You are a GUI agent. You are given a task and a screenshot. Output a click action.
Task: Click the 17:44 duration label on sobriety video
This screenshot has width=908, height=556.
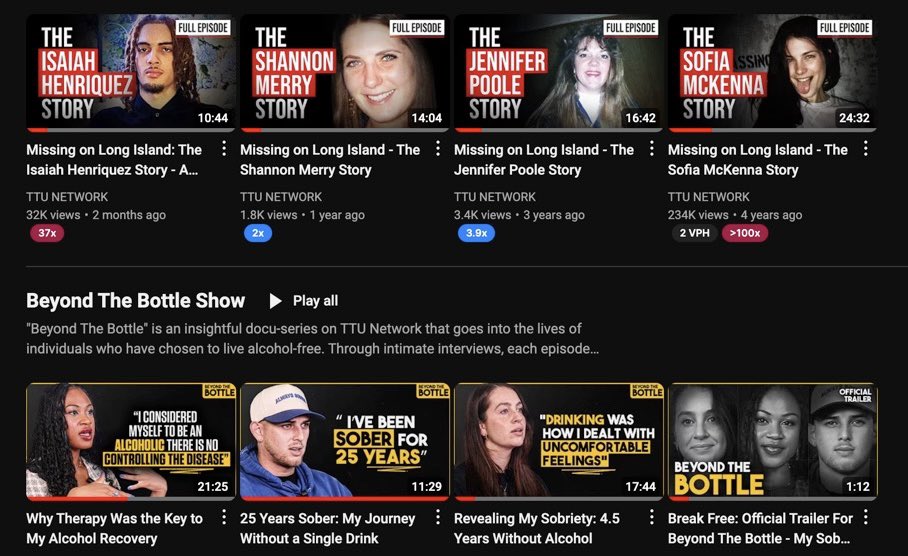640,486
